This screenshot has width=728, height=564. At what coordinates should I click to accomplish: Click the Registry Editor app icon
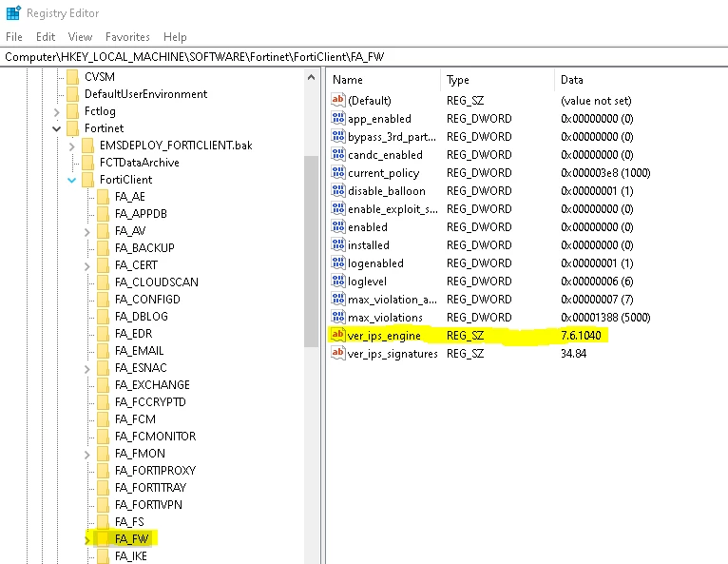(13, 13)
